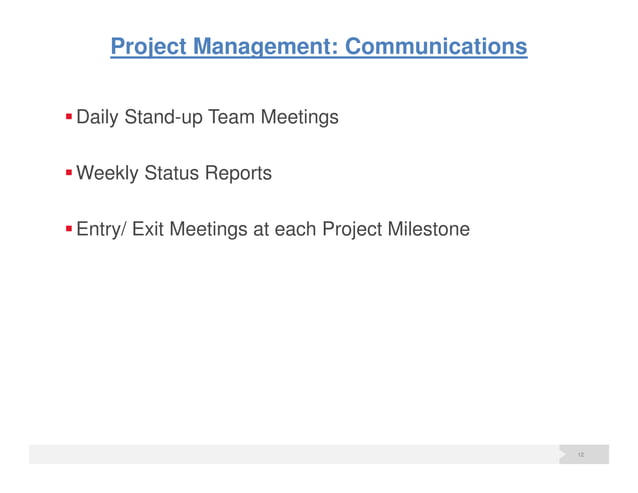Click the Project Management: Communications title link
The height and width of the screenshot is (493, 638).
[x=319, y=47]
